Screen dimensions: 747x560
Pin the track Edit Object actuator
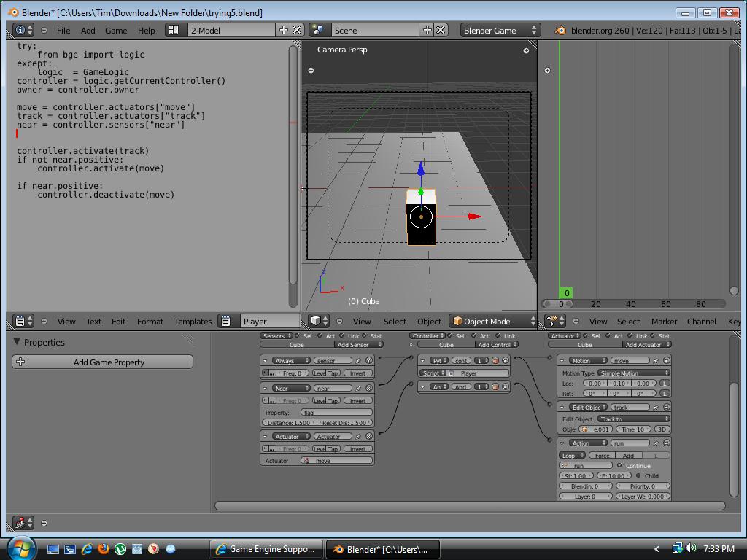pos(656,407)
